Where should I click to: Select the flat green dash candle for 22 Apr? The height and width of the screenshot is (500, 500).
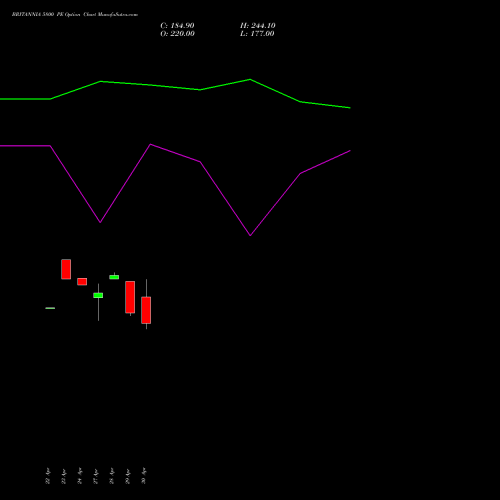click(x=50, y=308)
